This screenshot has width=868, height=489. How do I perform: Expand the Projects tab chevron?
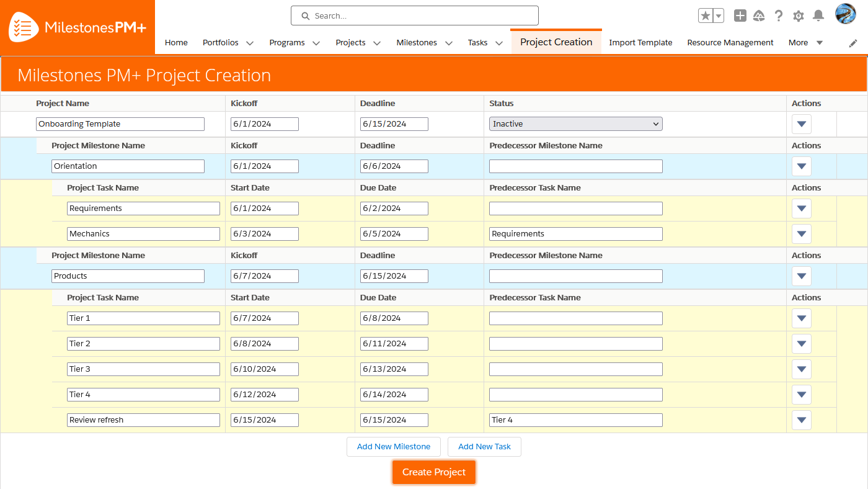coord(377,43)
